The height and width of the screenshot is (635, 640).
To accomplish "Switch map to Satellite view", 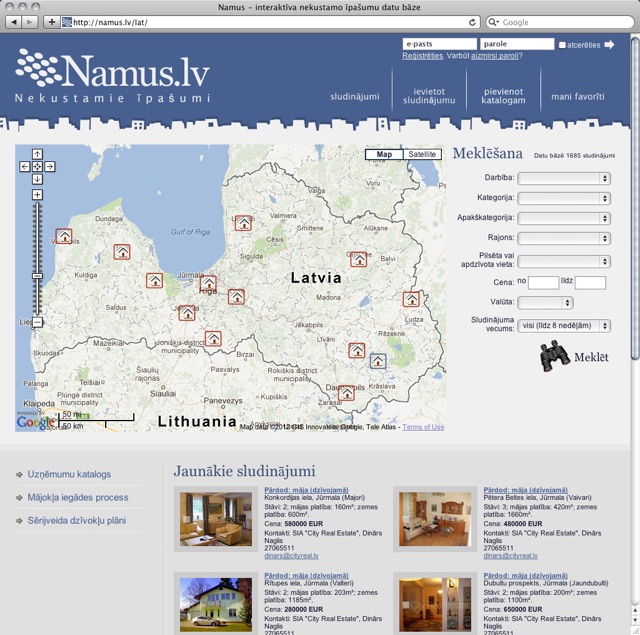I will [x=422, y=154].
